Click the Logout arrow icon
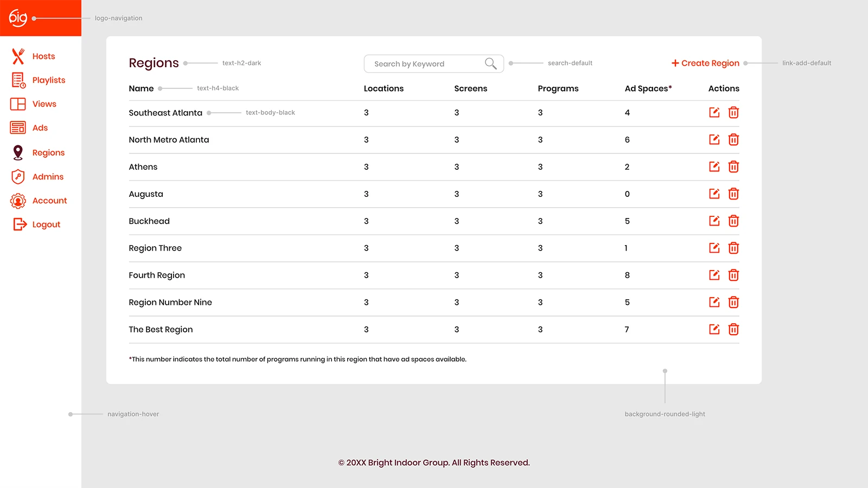 click(20, 224)
